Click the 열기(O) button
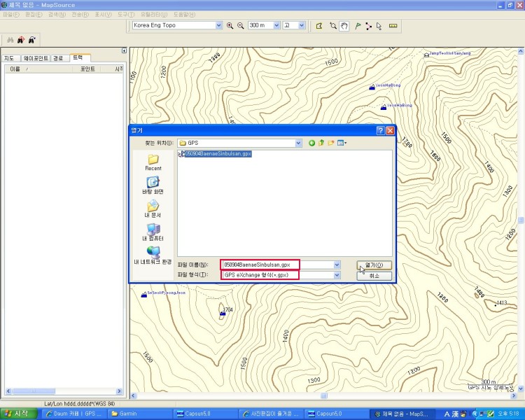525x420 pixels. (x=374, y=265)
